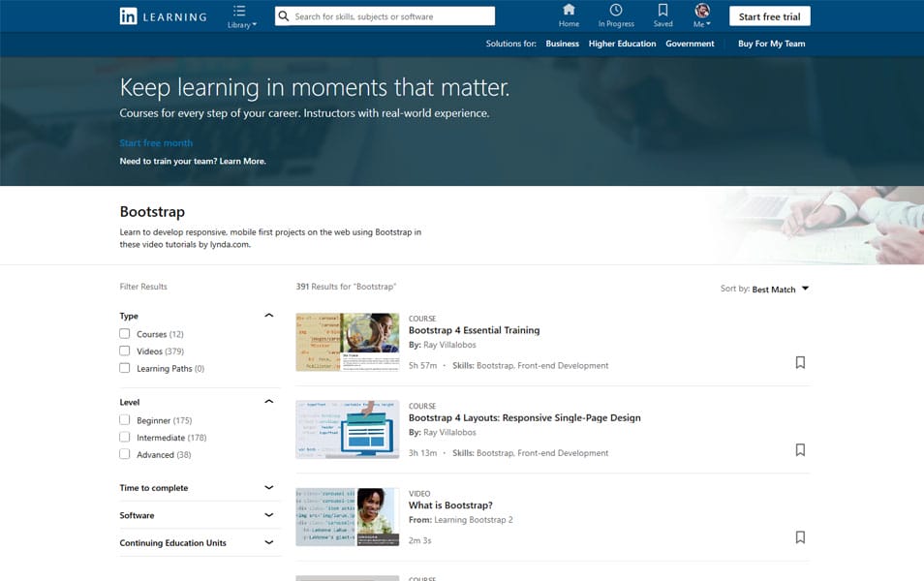
Task: Open the Sort by Best Match dropdown
Action: pyautogui.click(x=781, y=290)
